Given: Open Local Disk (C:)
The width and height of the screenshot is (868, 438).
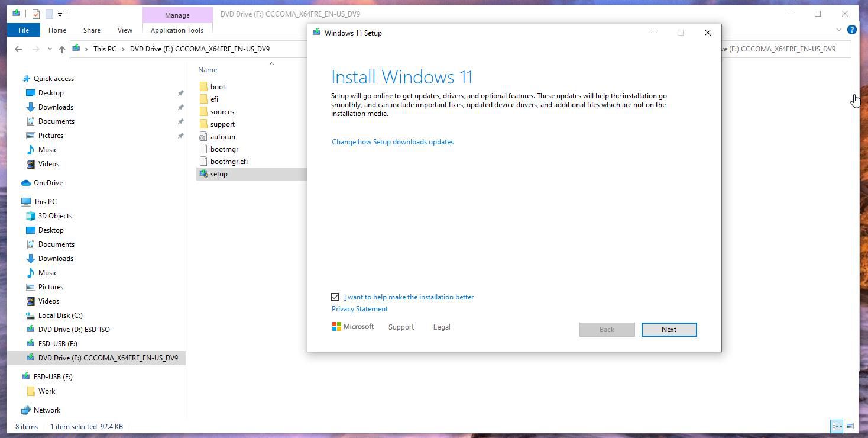Looking at the screenshot, I should click(60, 315).
